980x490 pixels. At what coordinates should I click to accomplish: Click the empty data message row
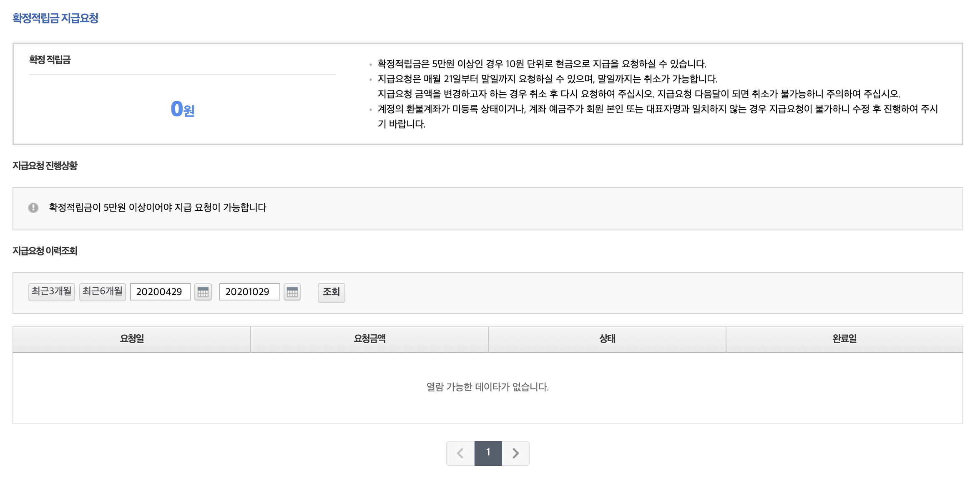tap(487, 387)
